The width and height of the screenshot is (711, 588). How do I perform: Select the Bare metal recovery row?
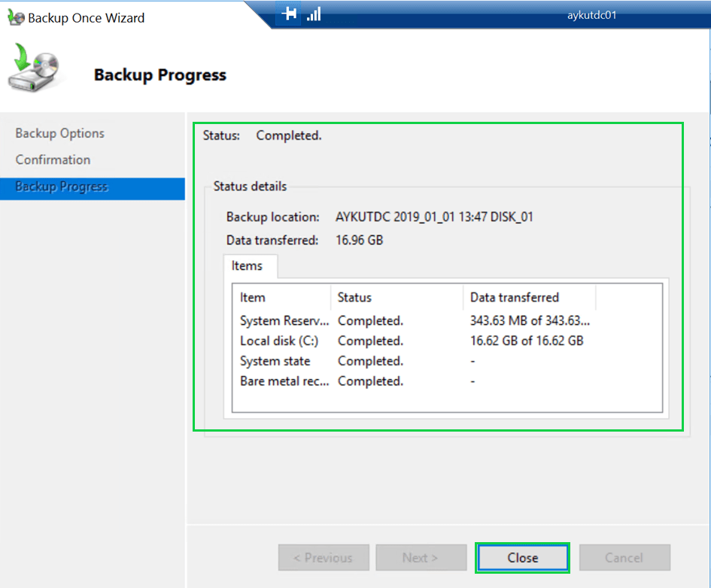point(284,381)
